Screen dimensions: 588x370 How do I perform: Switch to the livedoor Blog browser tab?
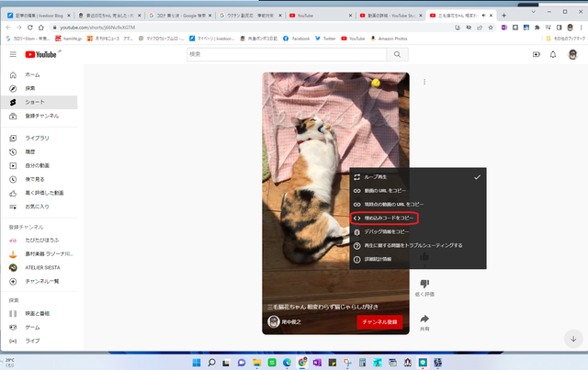[38, 16]
